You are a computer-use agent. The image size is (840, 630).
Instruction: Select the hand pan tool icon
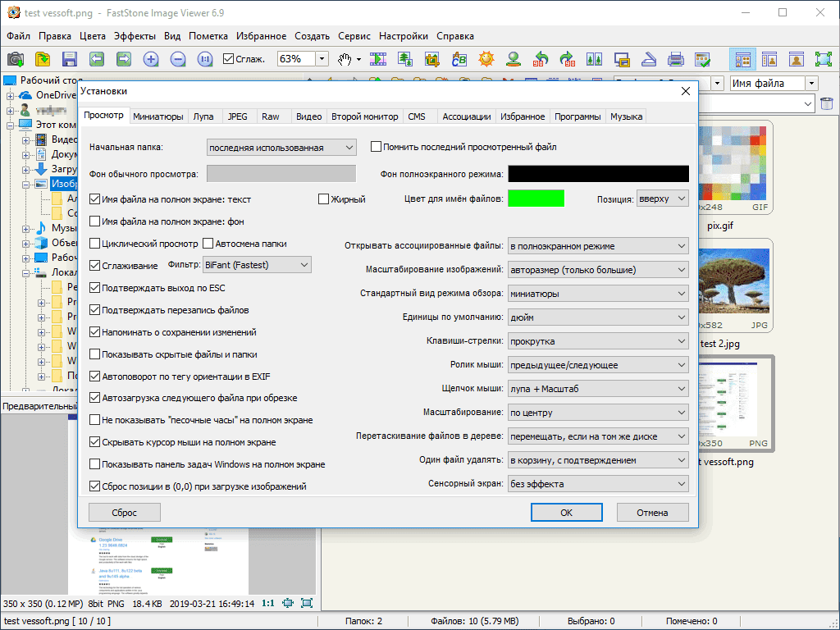click(345, 59)
